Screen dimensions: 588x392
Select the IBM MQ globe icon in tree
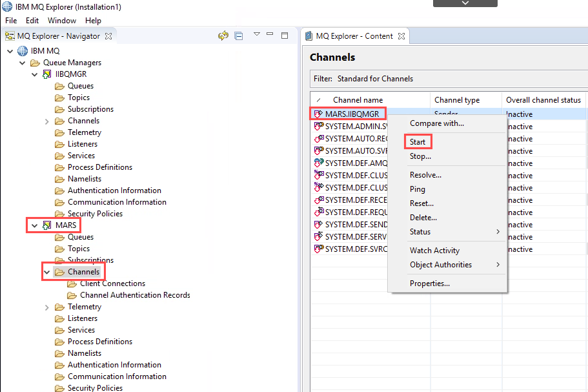(x=23, y=50)
